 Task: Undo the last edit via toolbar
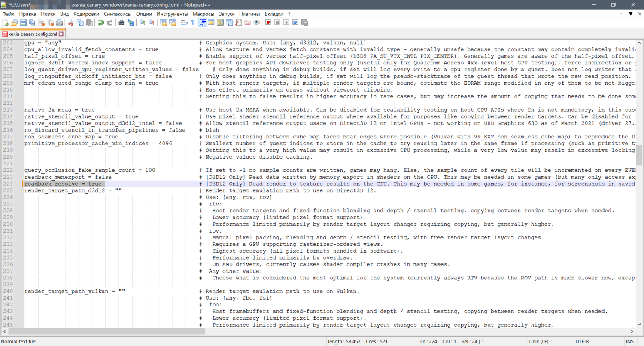100,23
